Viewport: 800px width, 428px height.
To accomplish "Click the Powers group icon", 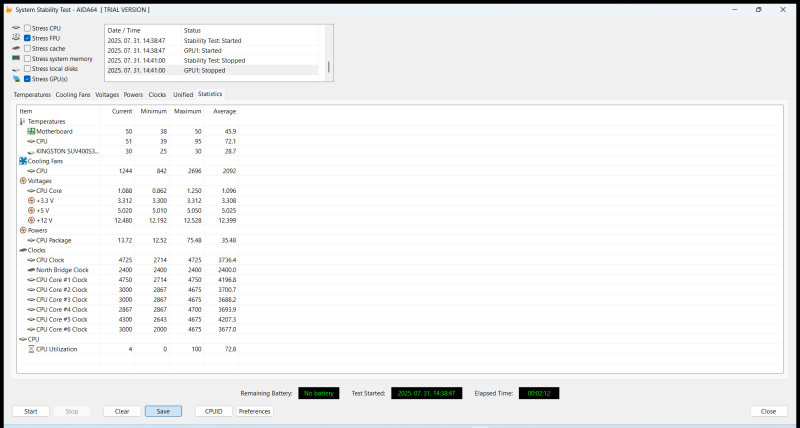I will 22,231.
